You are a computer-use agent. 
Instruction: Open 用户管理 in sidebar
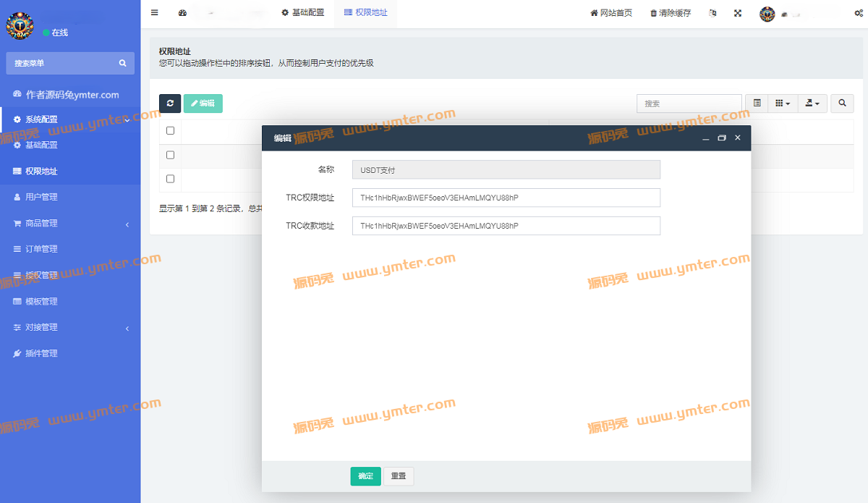(70, 197)
